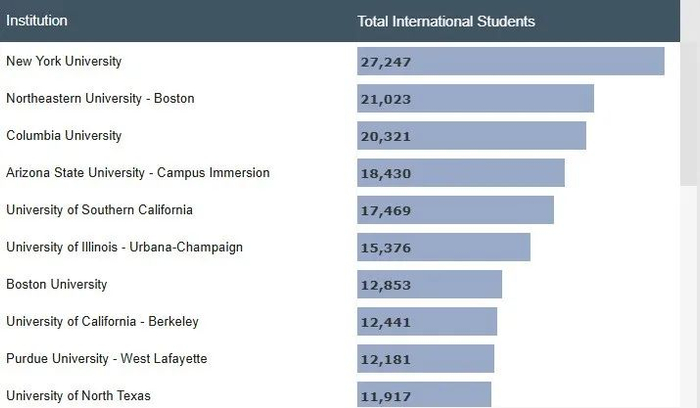Click the Southern California bar 17,469

pos(455,210)
